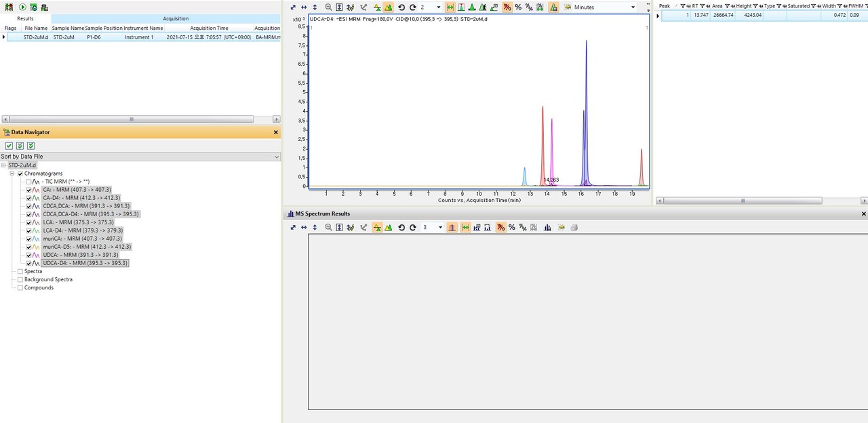The height and width of the screenshot is (423, 868).
Task: Click the printer icon in MS Spectrum toolbar
Action: [574, 228]
